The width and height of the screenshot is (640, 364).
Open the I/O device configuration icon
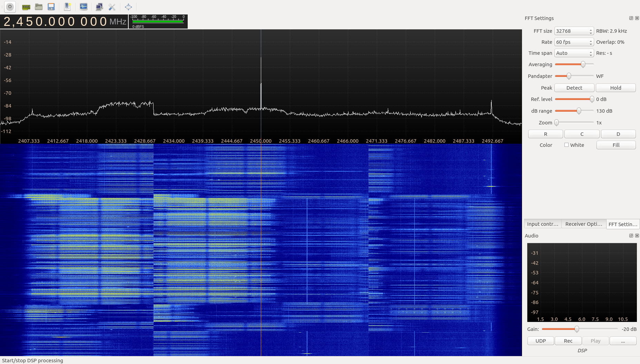(26, 7)
